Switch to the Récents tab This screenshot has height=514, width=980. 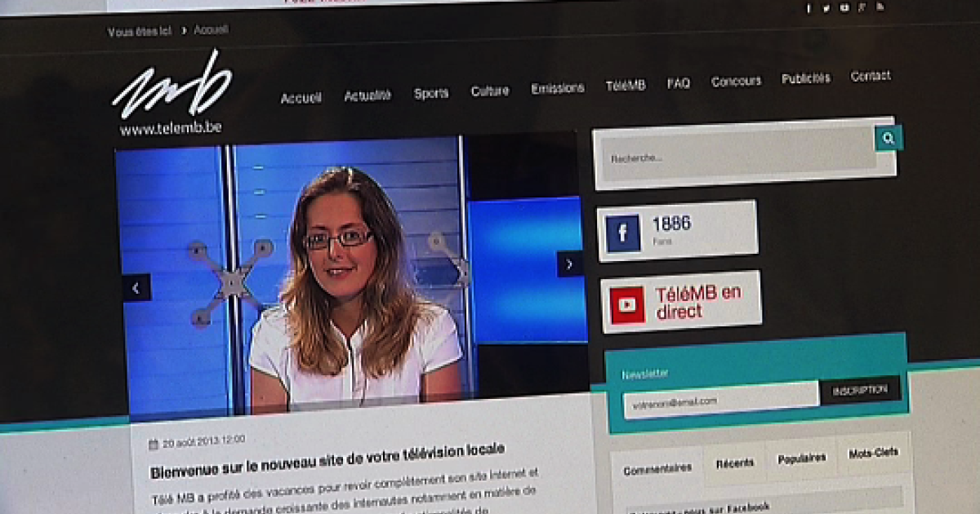point(736,463)
